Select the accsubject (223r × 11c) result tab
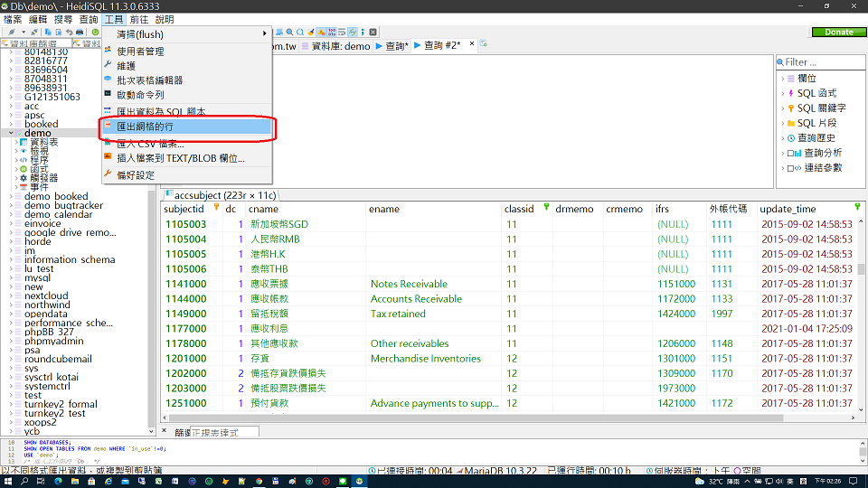Screen dimensions: 868x488 pyautogui.click(x=222, y=195)
